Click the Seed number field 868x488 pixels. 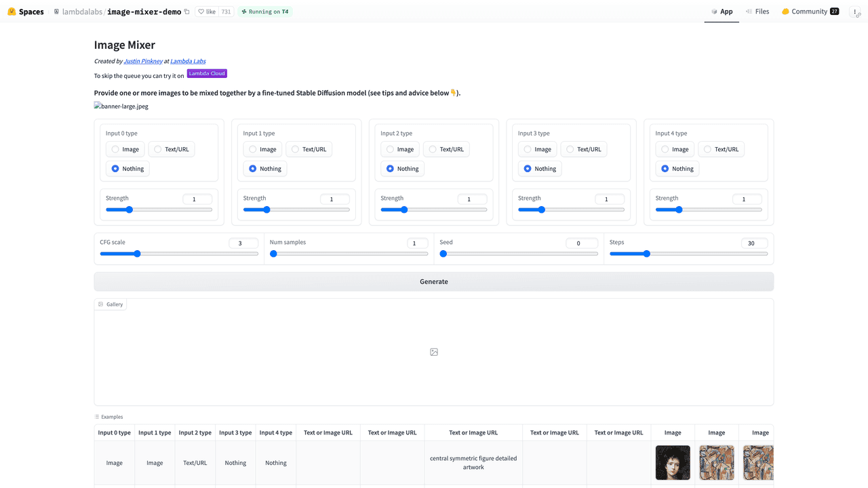point(583,243)
